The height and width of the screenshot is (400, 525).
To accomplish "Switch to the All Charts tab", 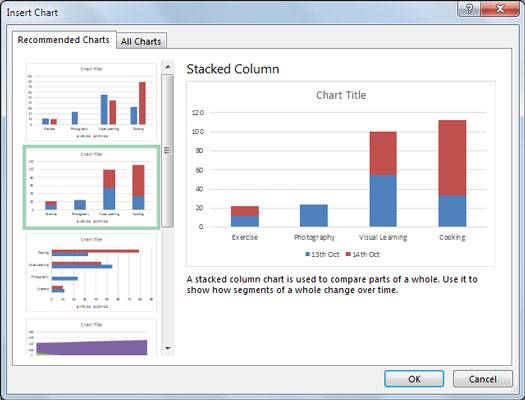I will [141, 41].
